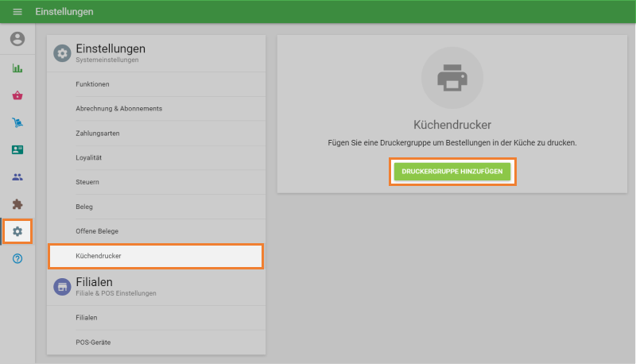Screen dimensions: 636x364
Task: Click Druckergruppe hinzufügen button
Action: (x=452, y=172)
